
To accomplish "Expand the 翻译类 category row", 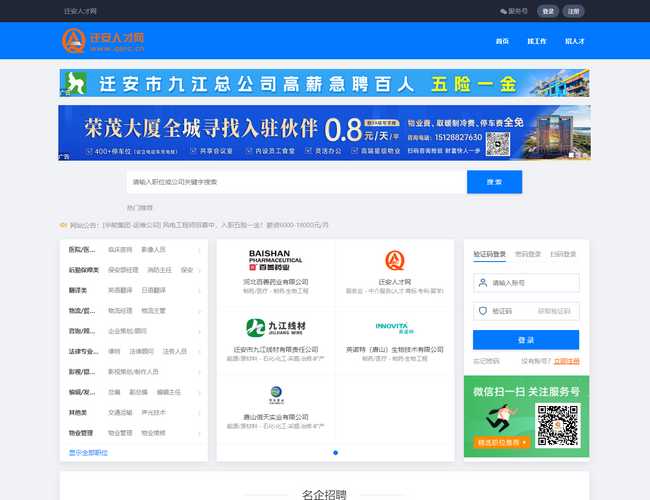I will point(199,290).
